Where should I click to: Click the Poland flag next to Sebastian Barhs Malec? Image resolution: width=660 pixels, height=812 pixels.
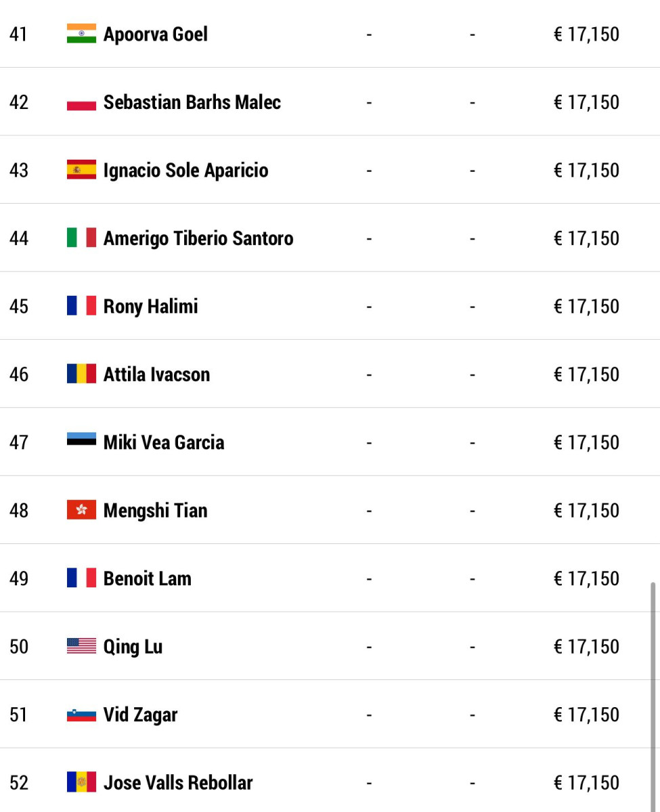click(81, 101)
